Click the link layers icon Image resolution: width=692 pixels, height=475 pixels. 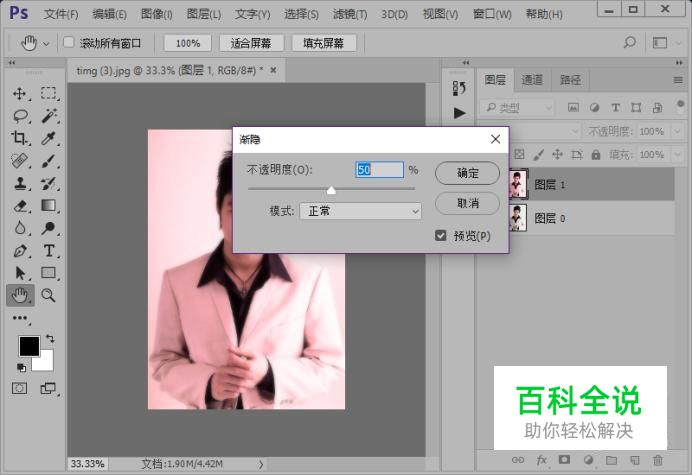click(x=518, y=460)
